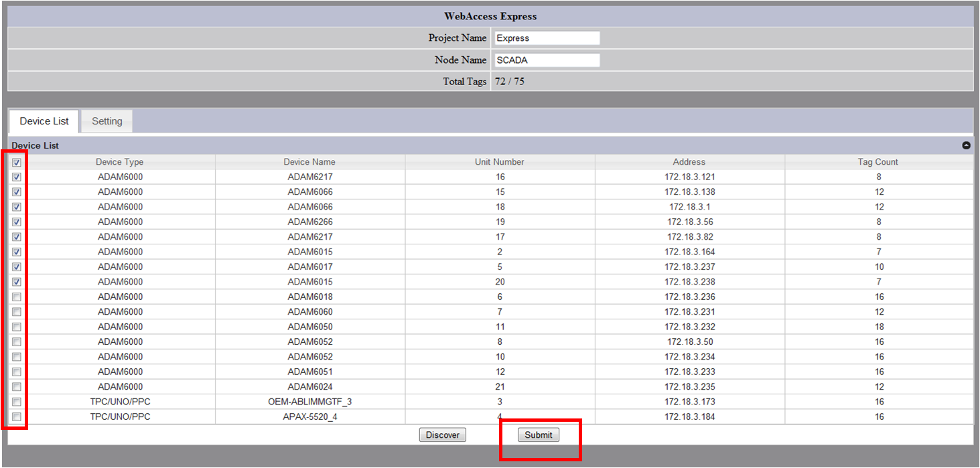Click the Unit Number column header
This screenshot has height=468, width=980.
[500, 162]
